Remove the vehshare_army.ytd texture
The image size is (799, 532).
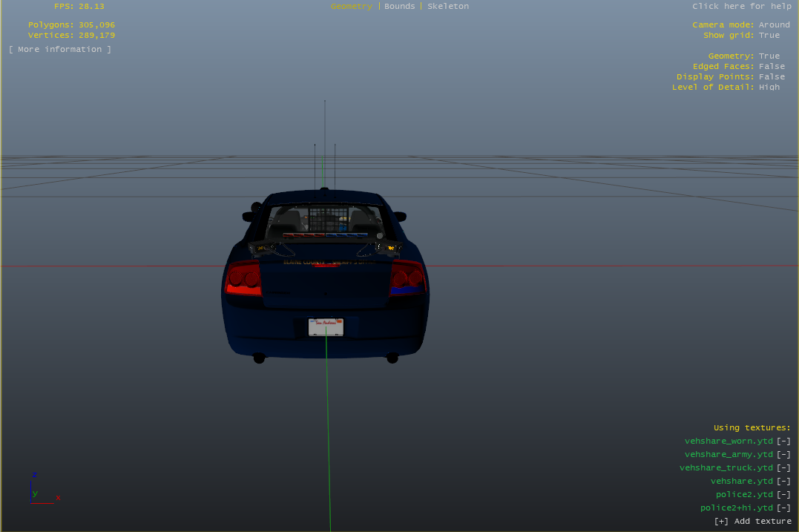[783, 454]
